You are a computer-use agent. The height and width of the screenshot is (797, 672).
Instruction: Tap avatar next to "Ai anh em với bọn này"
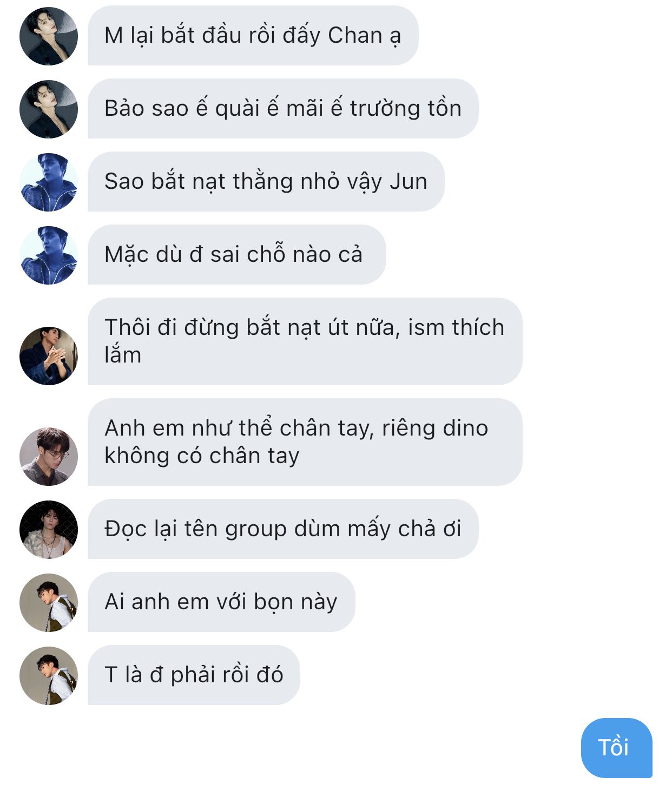tap(49, 603)
